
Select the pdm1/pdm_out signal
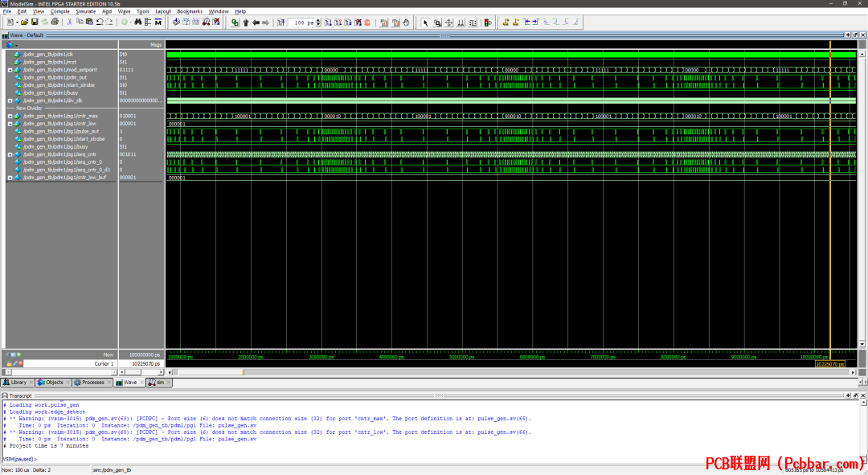55,78
